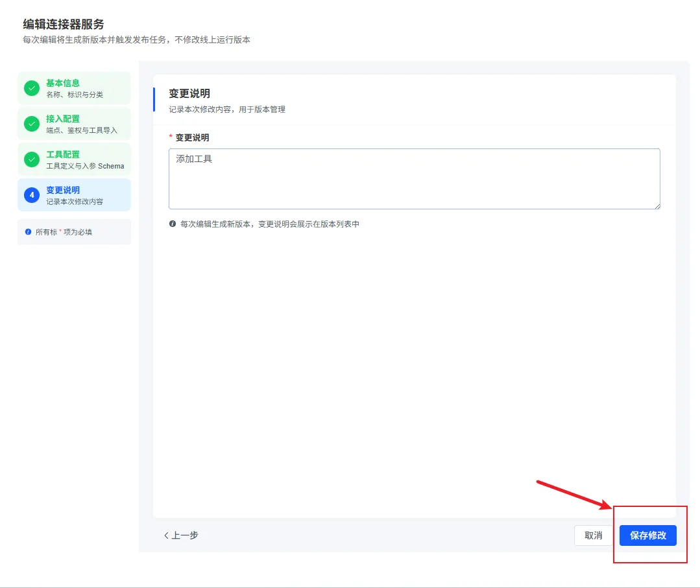Switch to the 工具配置 step
The height and width of the screenshot is (588, 700).
point(74,159)
